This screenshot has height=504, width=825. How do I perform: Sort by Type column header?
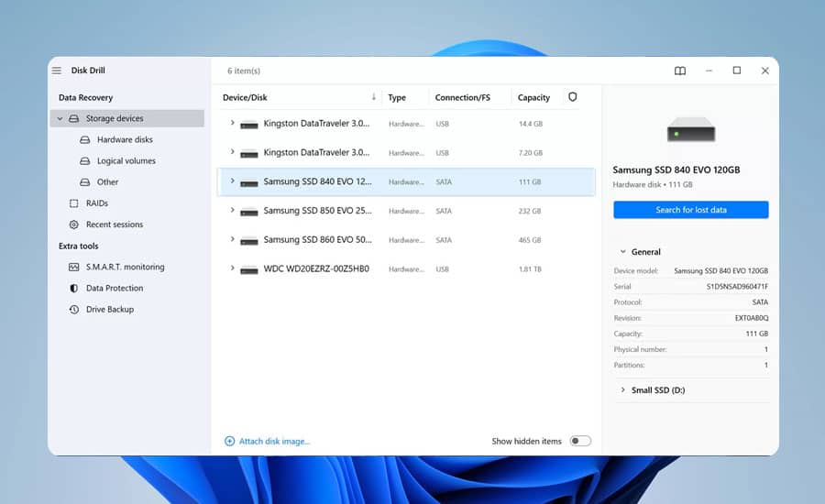coord(397,97)
